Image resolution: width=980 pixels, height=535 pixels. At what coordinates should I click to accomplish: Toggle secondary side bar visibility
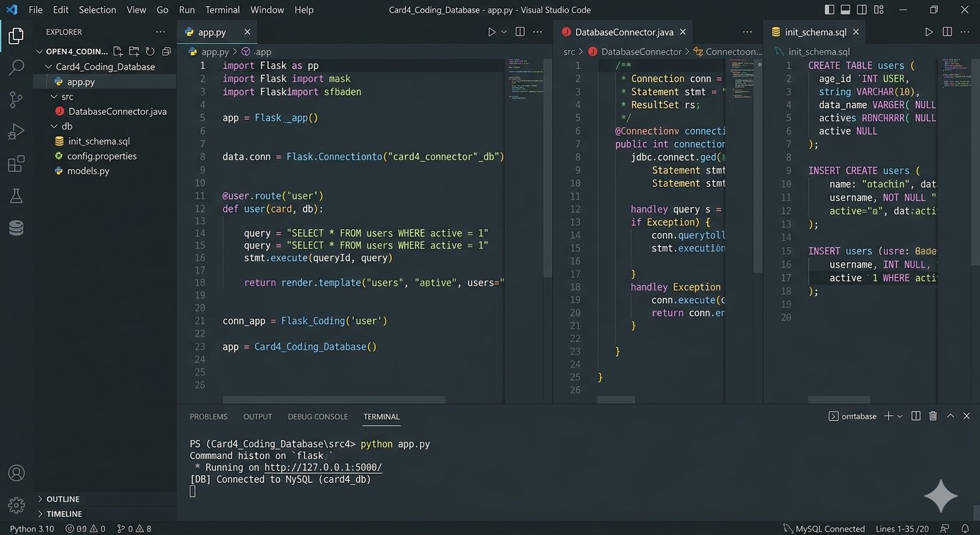pos(863,10)
